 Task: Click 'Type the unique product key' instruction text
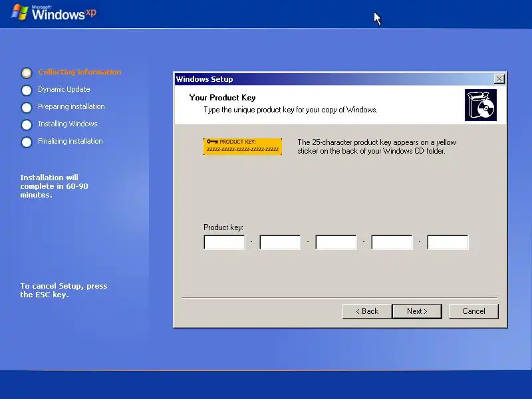(291, 110)
